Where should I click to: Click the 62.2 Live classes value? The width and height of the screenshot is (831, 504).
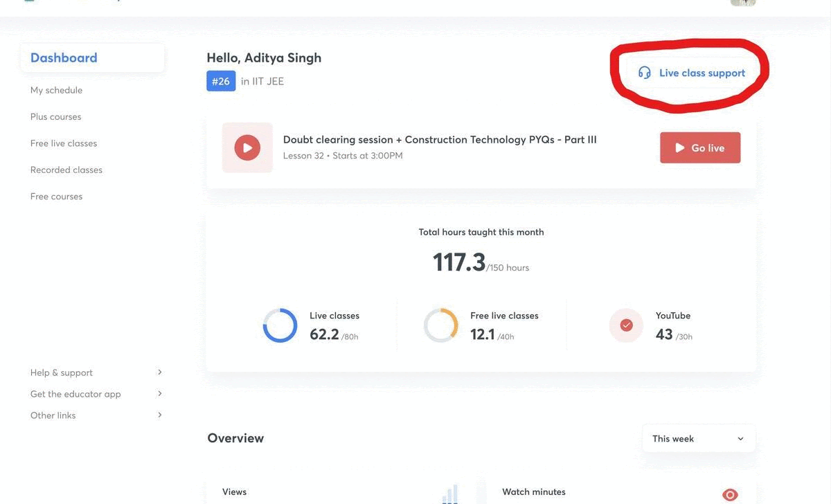point(324,334)
